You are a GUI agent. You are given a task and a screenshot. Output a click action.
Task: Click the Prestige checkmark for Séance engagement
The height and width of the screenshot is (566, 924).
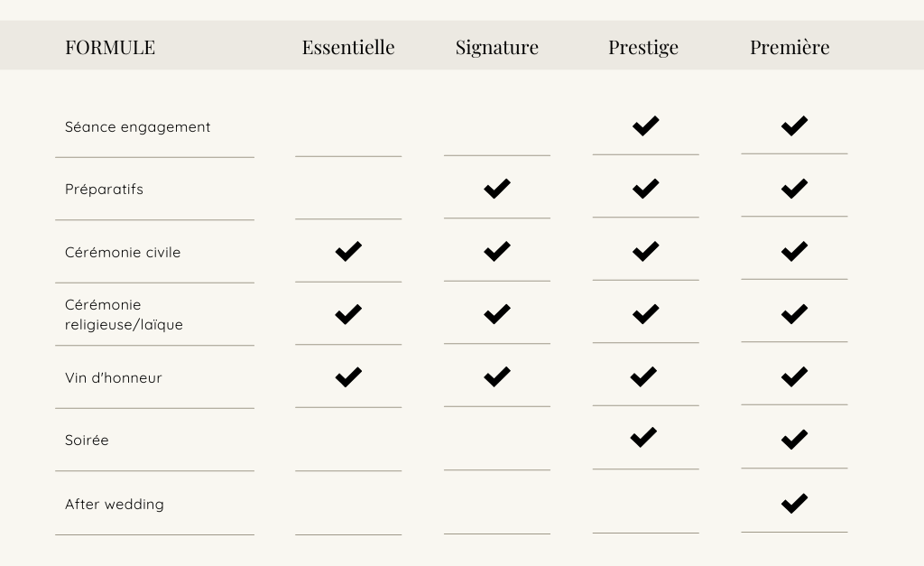(646, 125)
